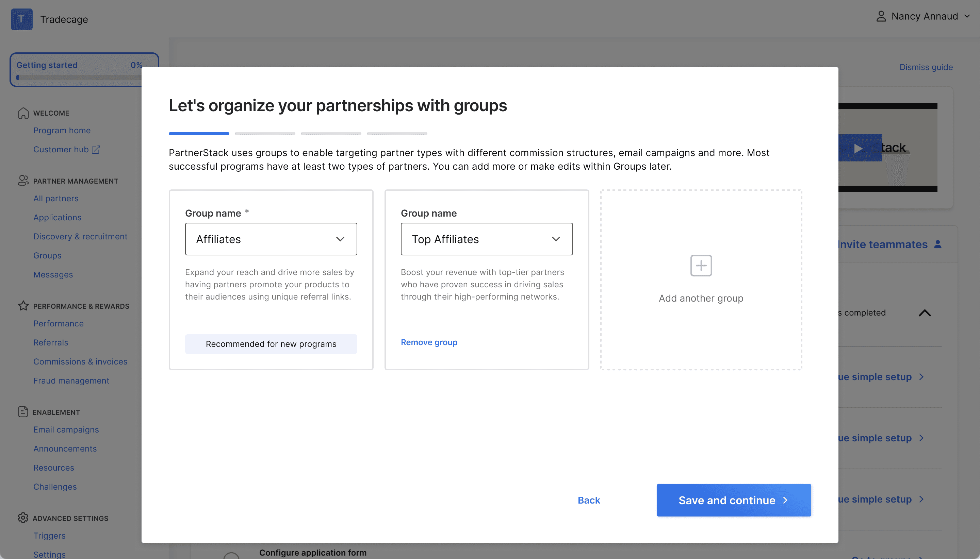Click the Welcome home icon in the sidebar

tap(23, 113)
